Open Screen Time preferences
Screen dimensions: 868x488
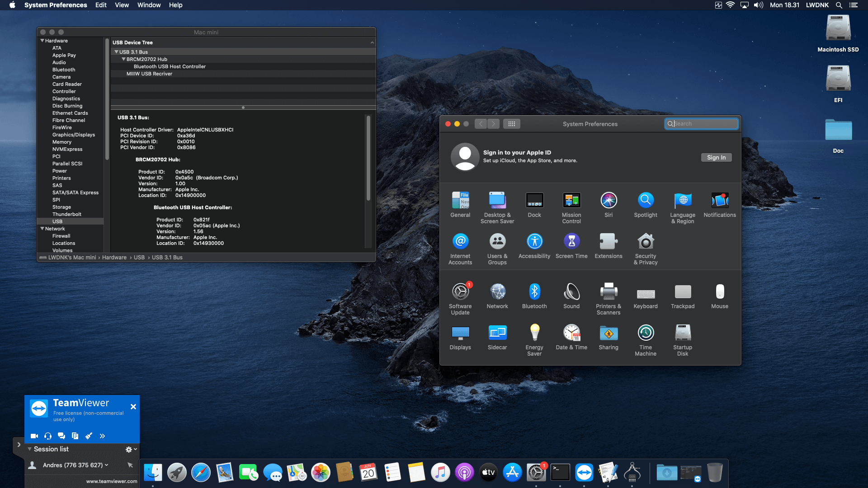pos(571,246)
